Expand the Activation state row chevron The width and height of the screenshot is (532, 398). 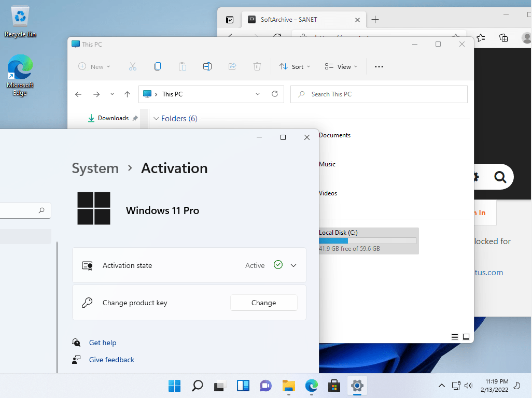pyautogui.click(x=293, y=265)
